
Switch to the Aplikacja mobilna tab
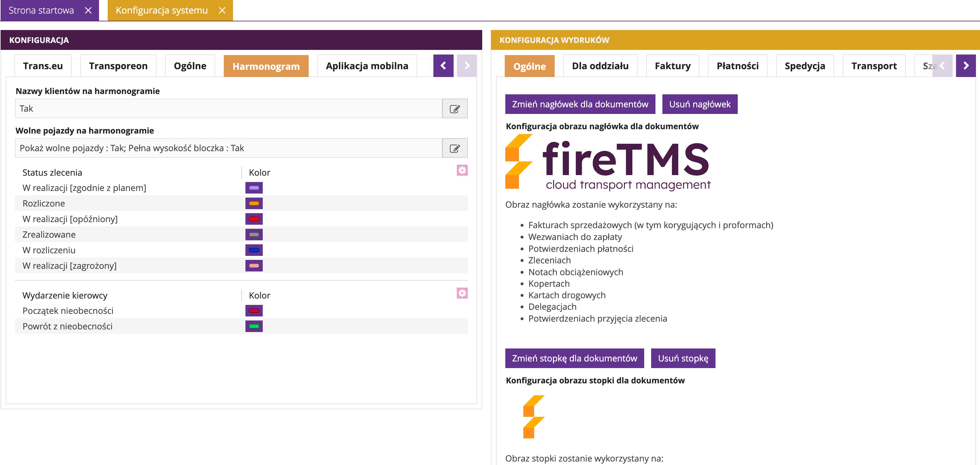(x=367, y=66)
